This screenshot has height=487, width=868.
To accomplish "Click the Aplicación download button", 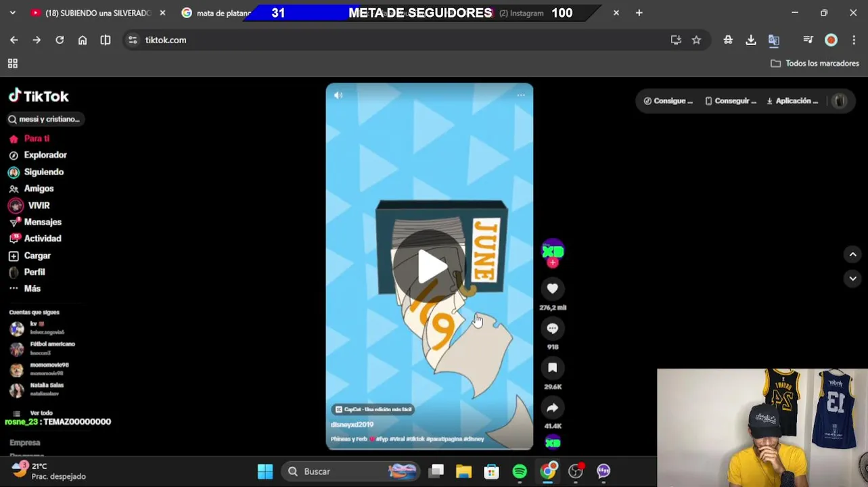I will click(x=792, y=101).
